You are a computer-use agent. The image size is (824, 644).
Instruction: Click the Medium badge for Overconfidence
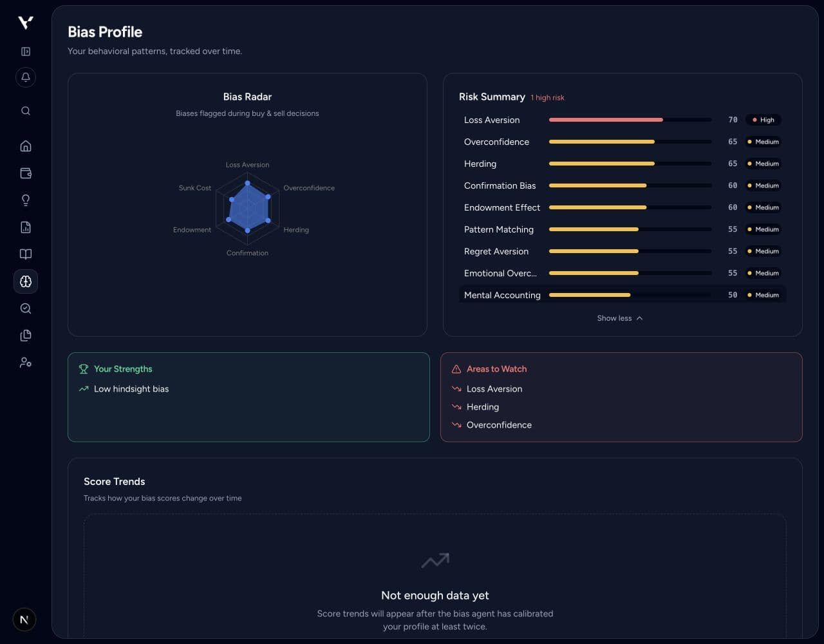763,142
